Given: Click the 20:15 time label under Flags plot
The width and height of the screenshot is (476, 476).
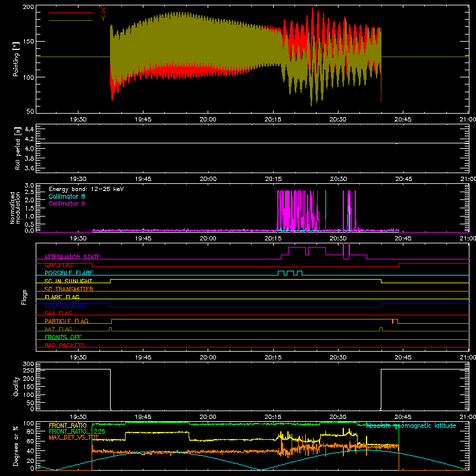Looking at the screenshot, I should coord(273,358).
